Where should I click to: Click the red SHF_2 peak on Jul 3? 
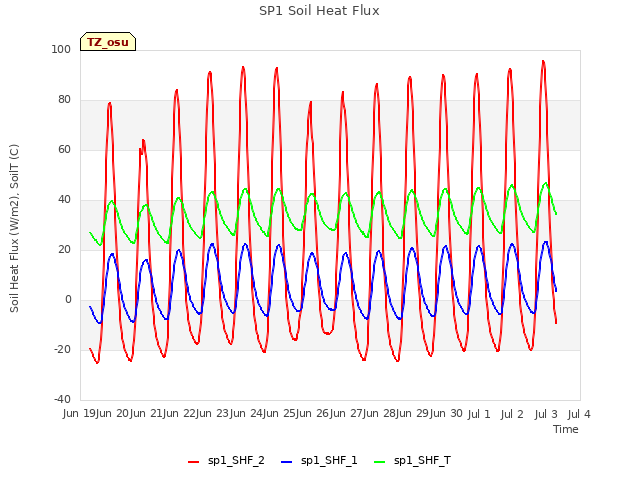543,62
